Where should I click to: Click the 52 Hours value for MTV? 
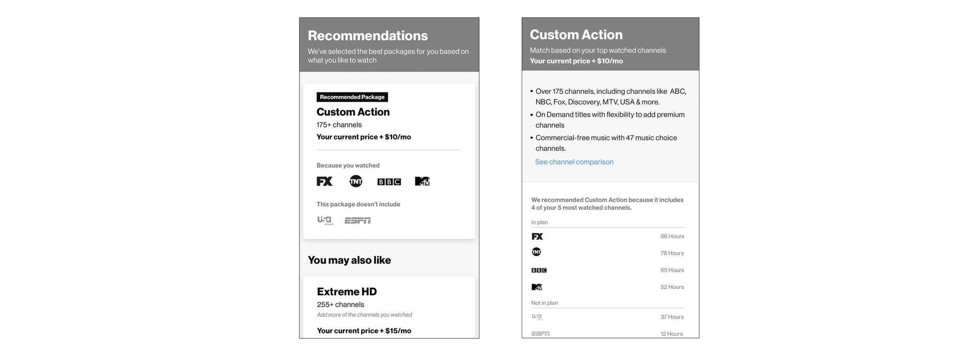(672, 287)
